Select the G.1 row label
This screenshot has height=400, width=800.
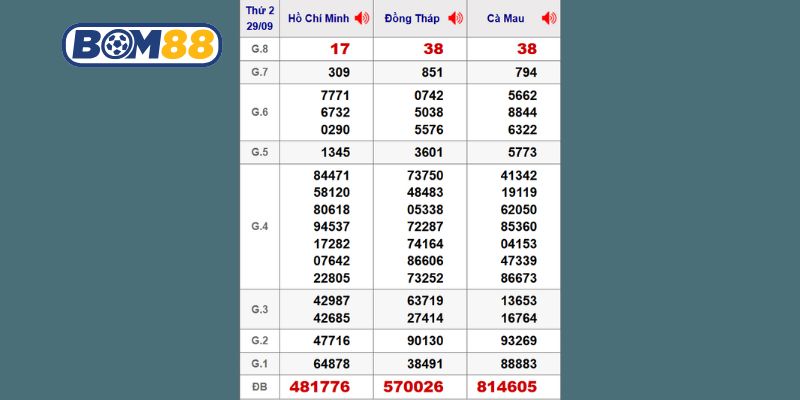pyautogui.click(x=260, y=364)
